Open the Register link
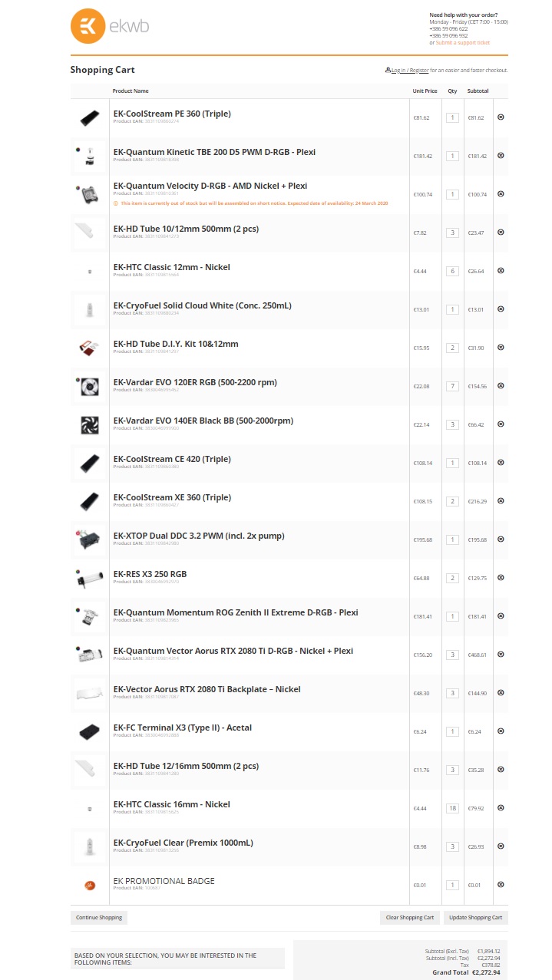Viewport: 552px width, 980px height. (420, 71)
